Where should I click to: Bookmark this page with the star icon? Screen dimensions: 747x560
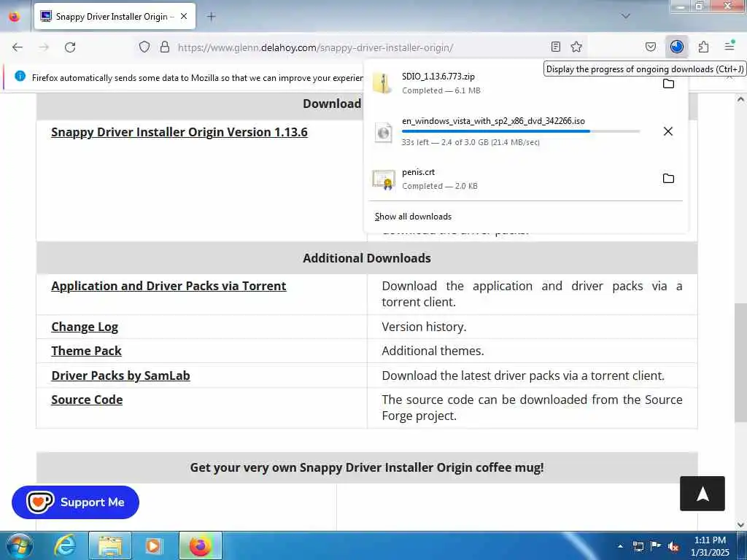tap(576, 47)
